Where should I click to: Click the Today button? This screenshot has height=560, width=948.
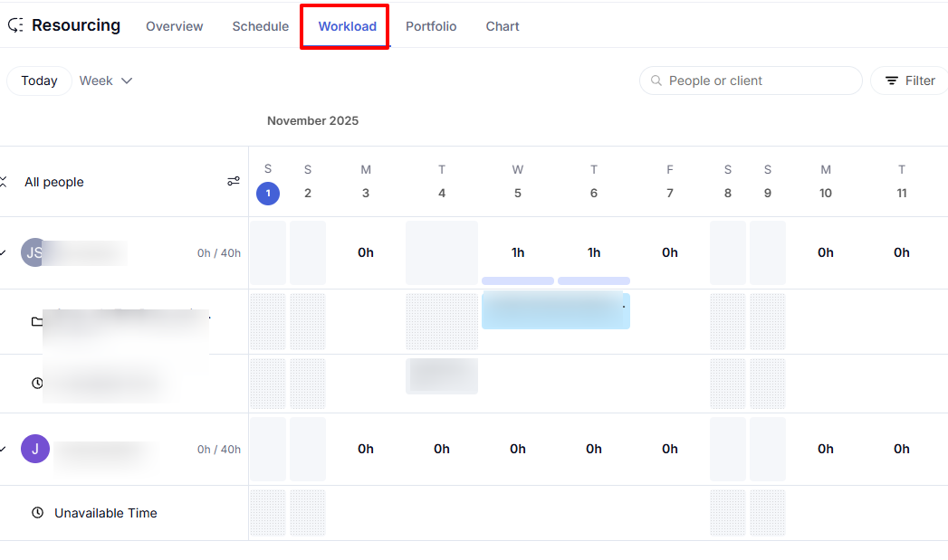coord(39,81)
